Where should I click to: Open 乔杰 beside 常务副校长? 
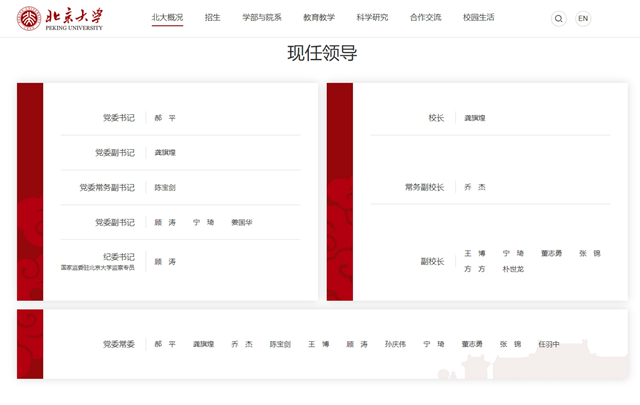click(475, 188)
